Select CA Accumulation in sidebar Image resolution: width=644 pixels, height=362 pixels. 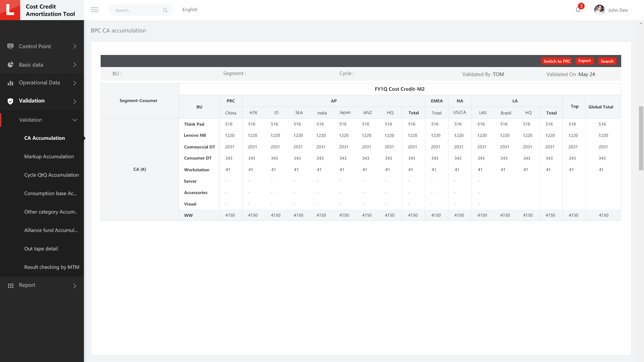(45, 138)
